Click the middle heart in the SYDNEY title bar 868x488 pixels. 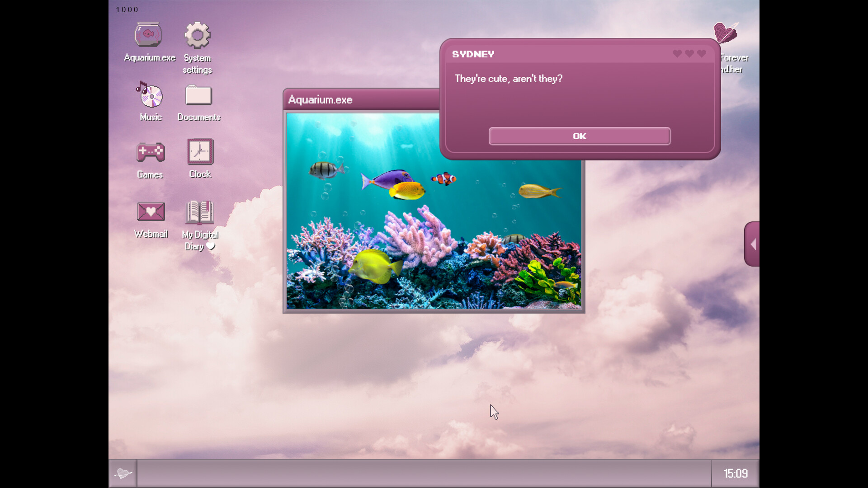pyautogui.click(x=689, y=53)
